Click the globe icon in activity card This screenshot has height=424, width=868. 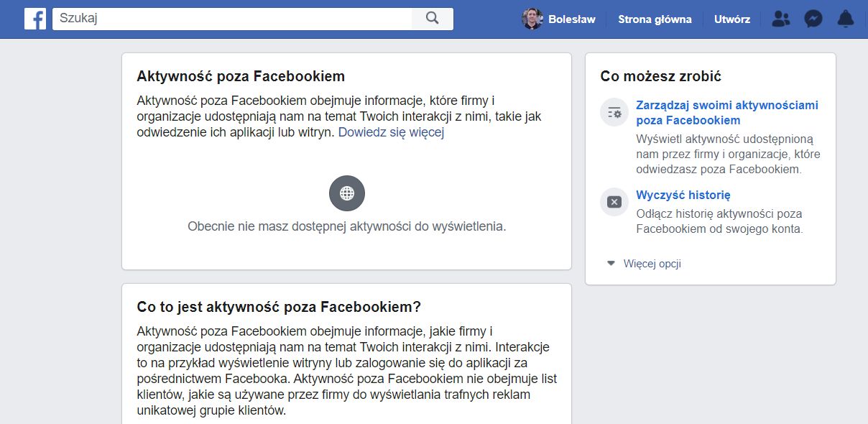[347, 193]
